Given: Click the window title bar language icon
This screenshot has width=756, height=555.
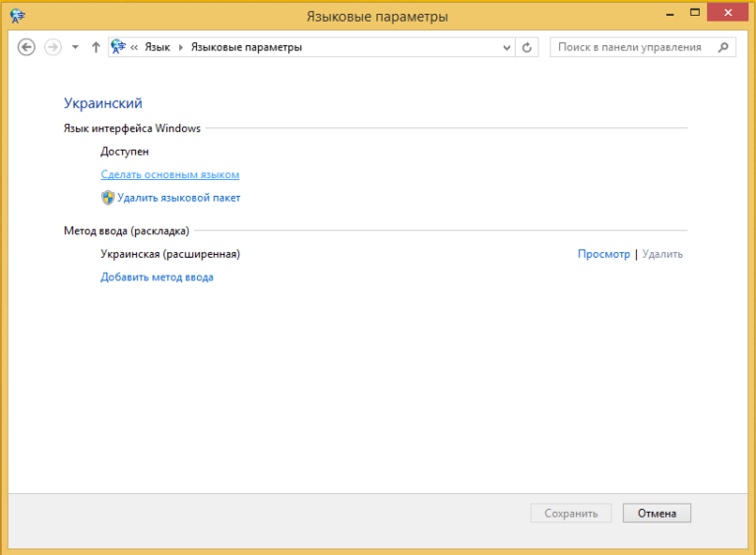Looking at the screenshot, I should [18, 16].
